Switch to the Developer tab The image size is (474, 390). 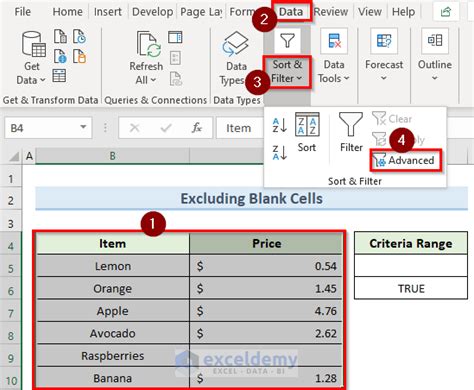pos(152,12)
